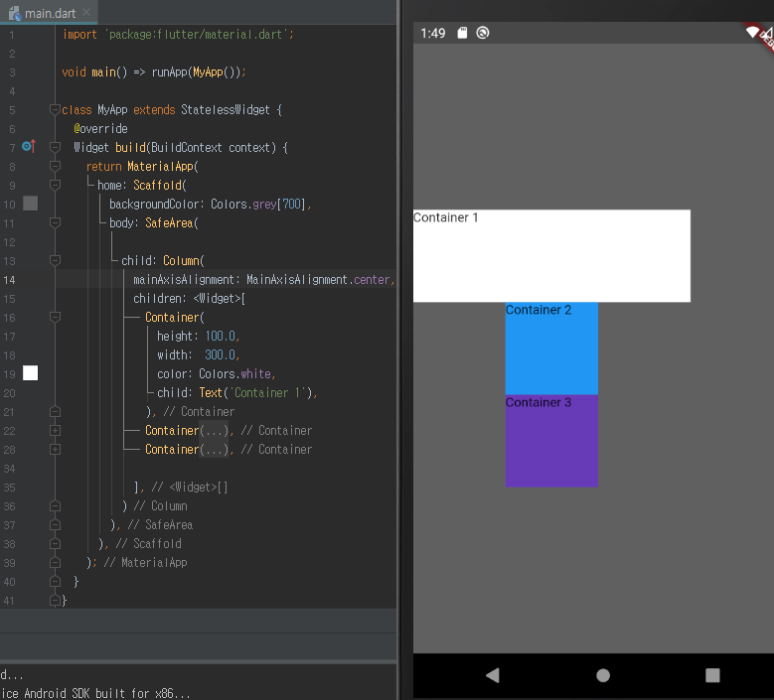Collapse the Column fold on line 13
The width and height of the screenshot is (774, 700).
point(55,260)
